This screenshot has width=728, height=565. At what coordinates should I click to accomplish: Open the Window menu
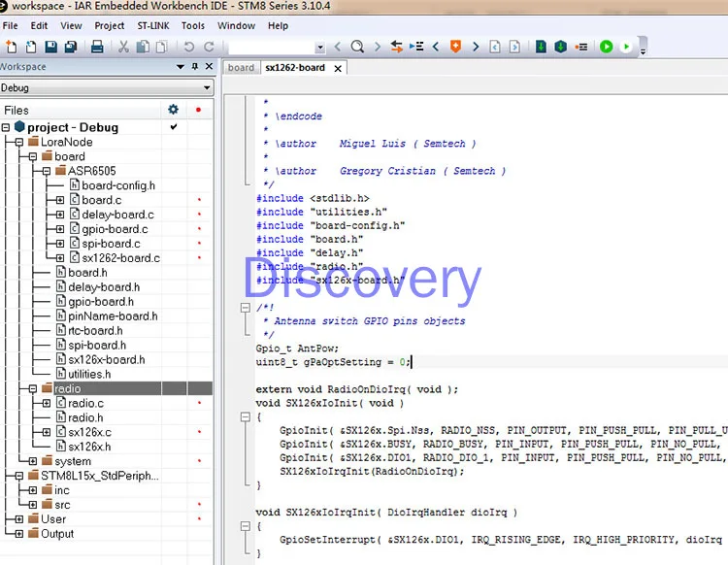click(x=236, y=25)
